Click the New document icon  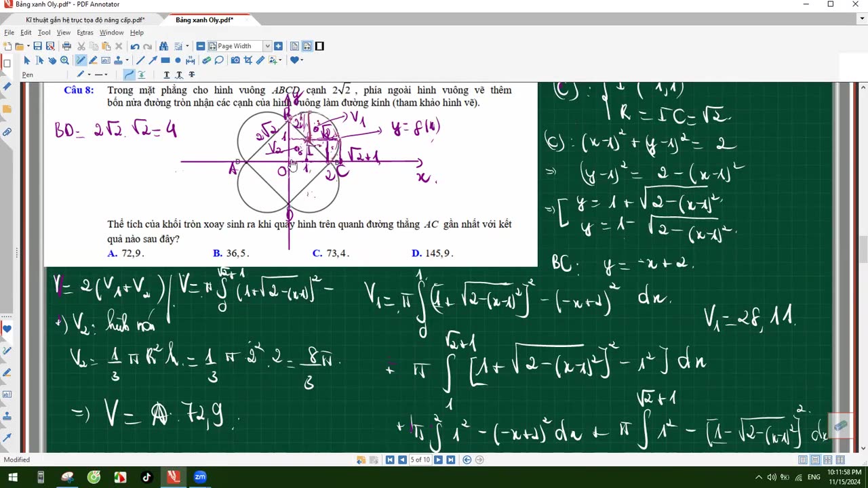click(x=7, y=46)
